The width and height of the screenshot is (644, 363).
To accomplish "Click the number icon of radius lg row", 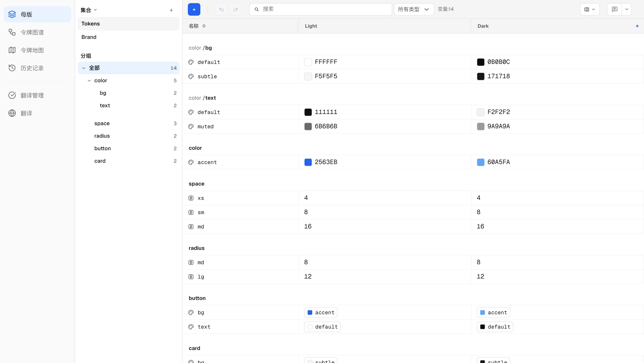I will click(x=191, y=276).
